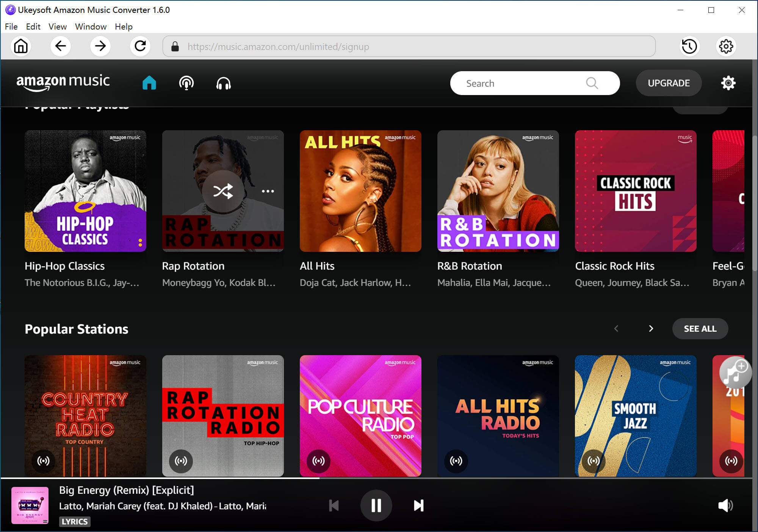Open the Help menu

(124, 27)
